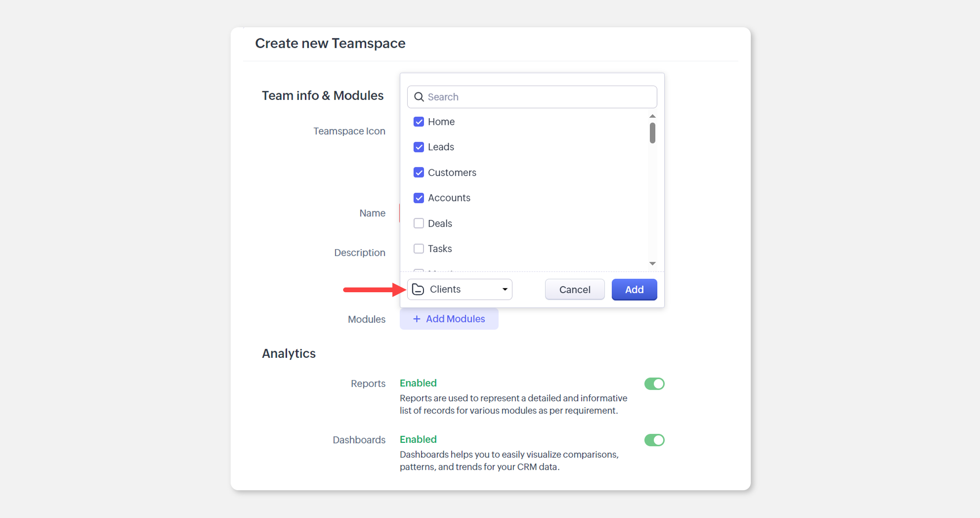Click the Add Modules button

pos(449,319)
